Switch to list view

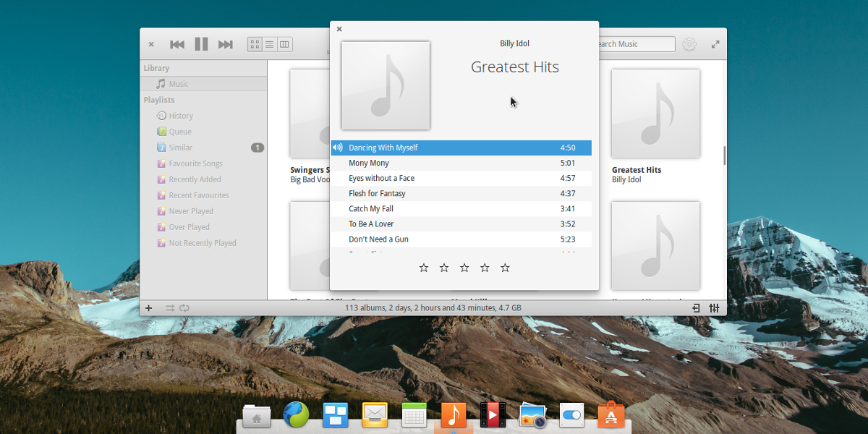tap(269, 44)
